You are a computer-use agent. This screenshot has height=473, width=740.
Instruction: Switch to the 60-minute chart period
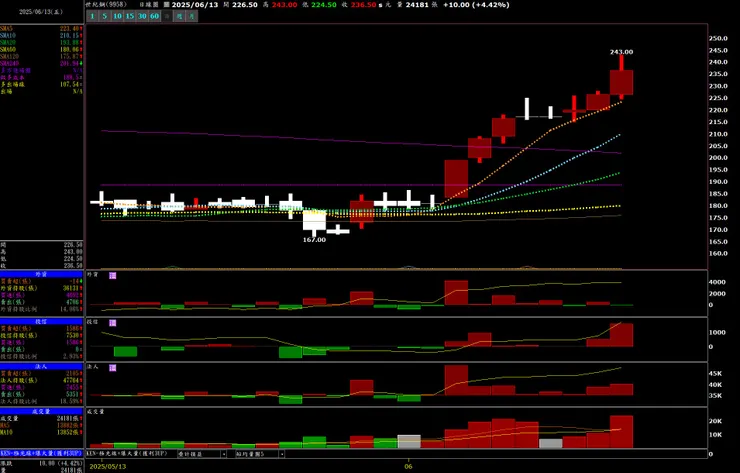pos(154,16)
